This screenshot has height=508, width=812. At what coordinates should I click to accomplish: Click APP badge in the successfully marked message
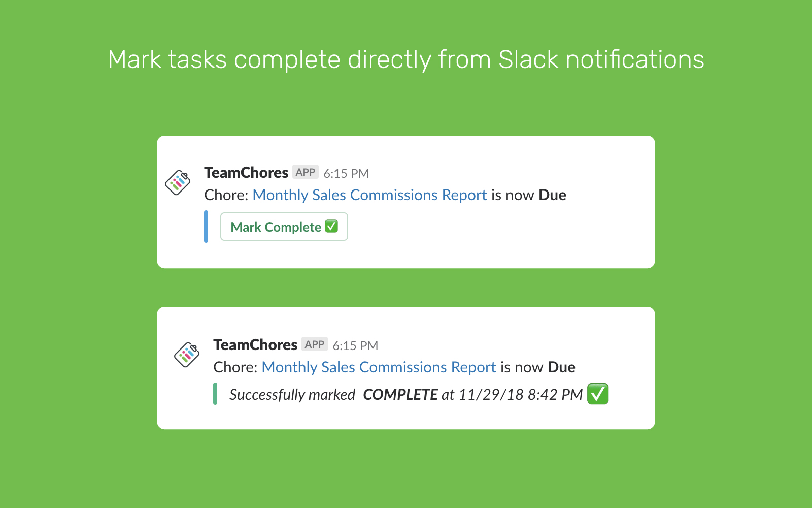click(x=315, y=344)
